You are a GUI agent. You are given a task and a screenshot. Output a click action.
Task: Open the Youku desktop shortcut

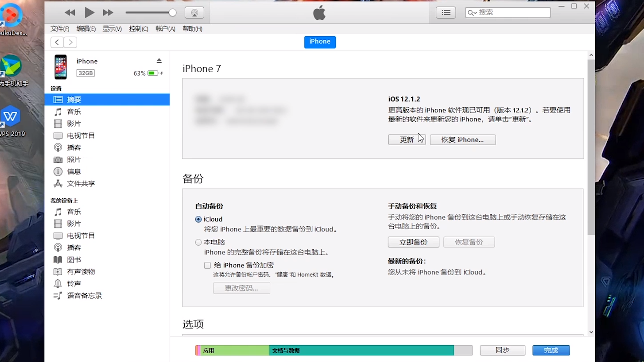tap(11, 20)
